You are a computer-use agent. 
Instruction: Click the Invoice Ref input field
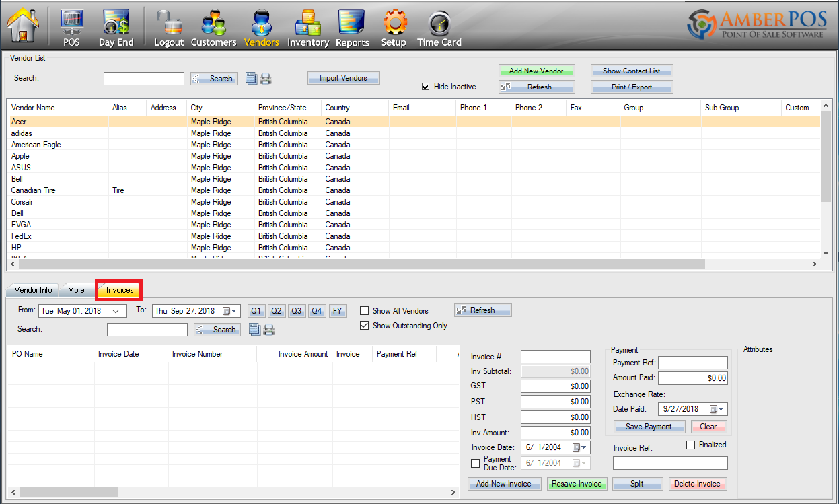click(x=670, y=463)
